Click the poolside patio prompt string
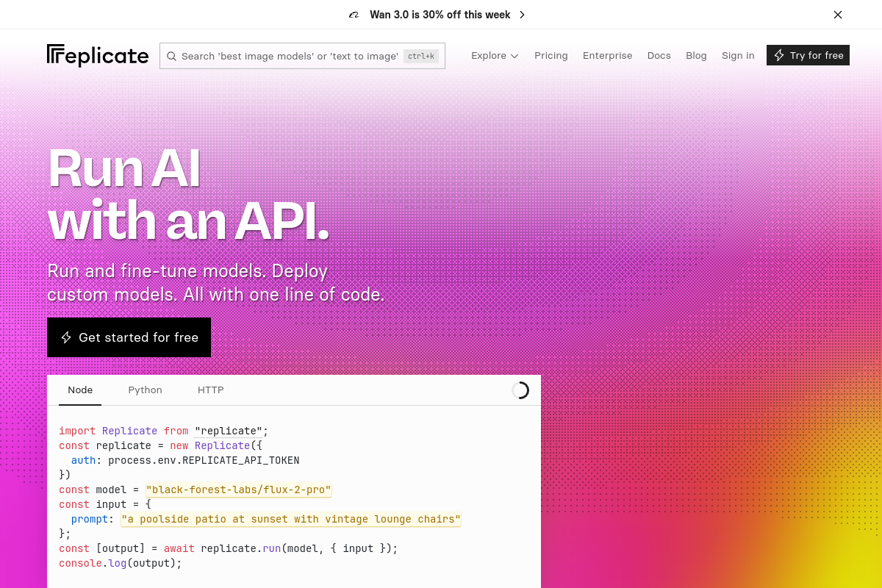882x588 pixels. [291, 519]
